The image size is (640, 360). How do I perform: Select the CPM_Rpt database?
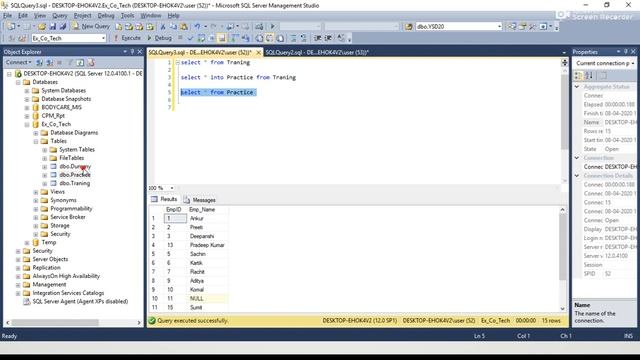pos(53,116)
